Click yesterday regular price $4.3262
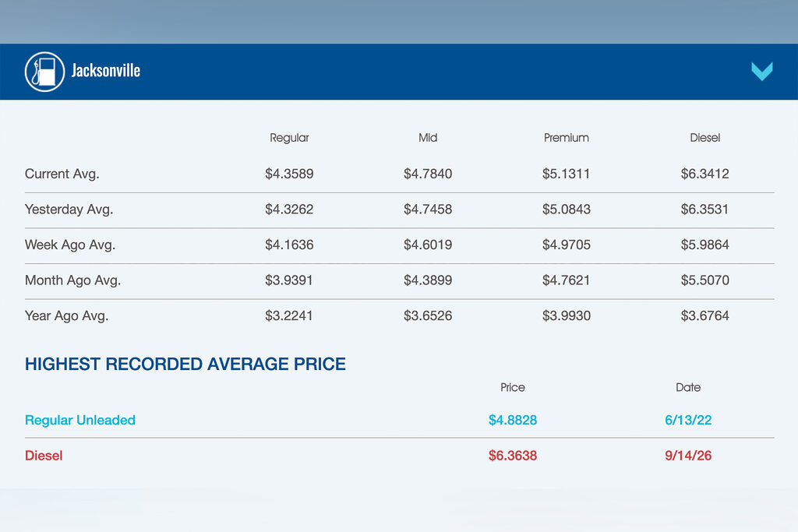This screenshot has width=798, height=532. (289, 210)
